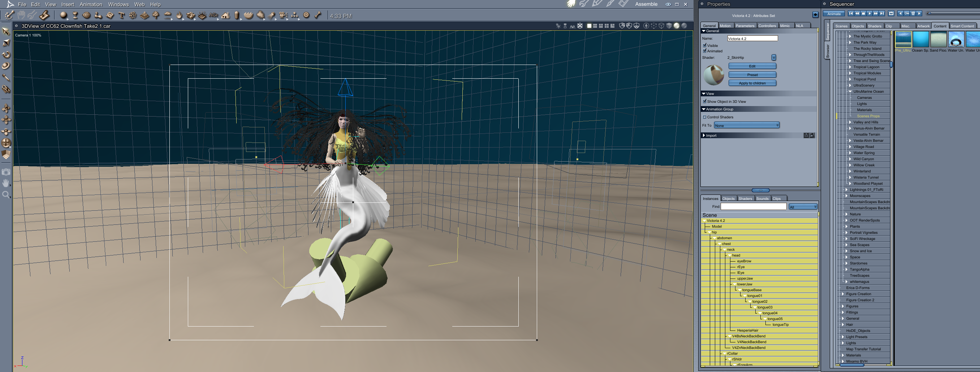Choose the magnifier Zoom tool

[x=6, y=195]
